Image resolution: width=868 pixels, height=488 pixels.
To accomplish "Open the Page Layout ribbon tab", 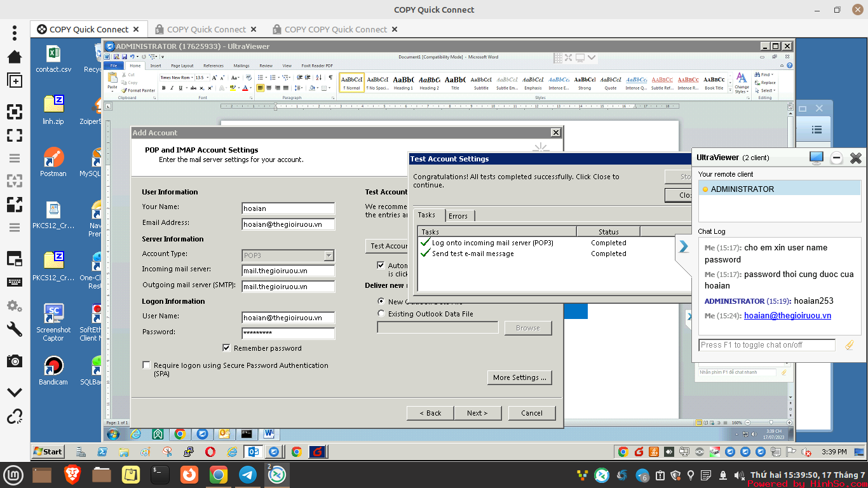I will [x=182, y=65].
